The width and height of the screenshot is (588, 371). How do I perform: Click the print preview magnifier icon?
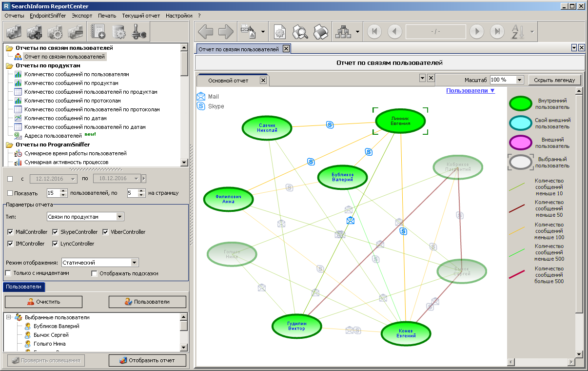(300, 32)
